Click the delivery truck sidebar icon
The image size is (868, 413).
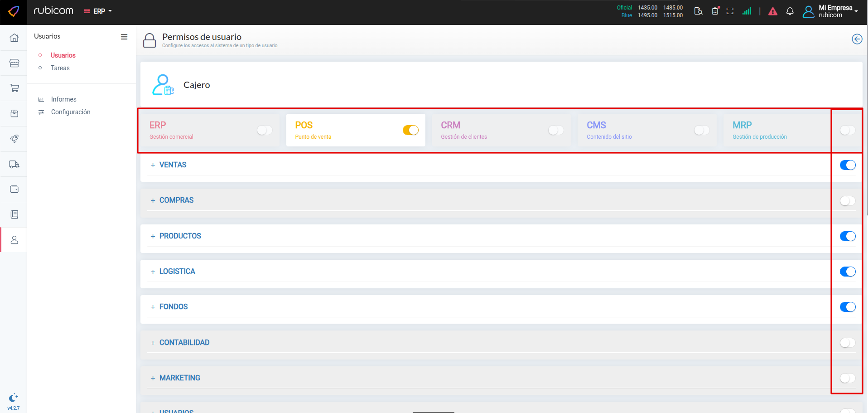(14, 164)
